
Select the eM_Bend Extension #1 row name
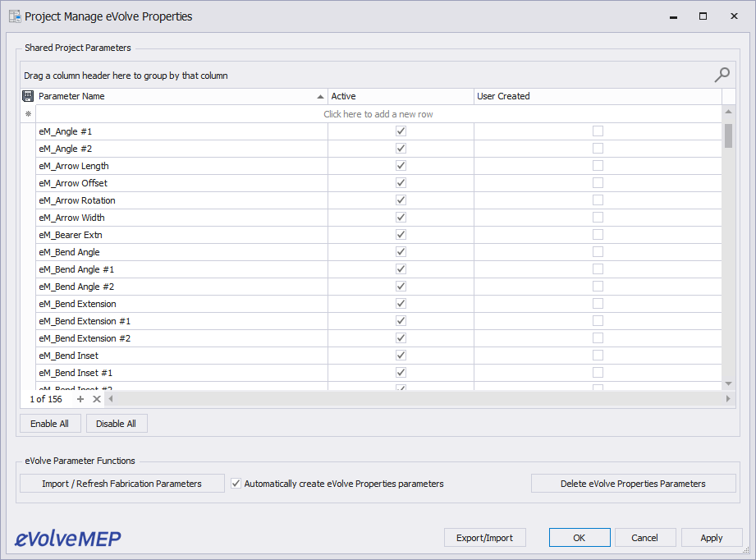click(85, 321)
